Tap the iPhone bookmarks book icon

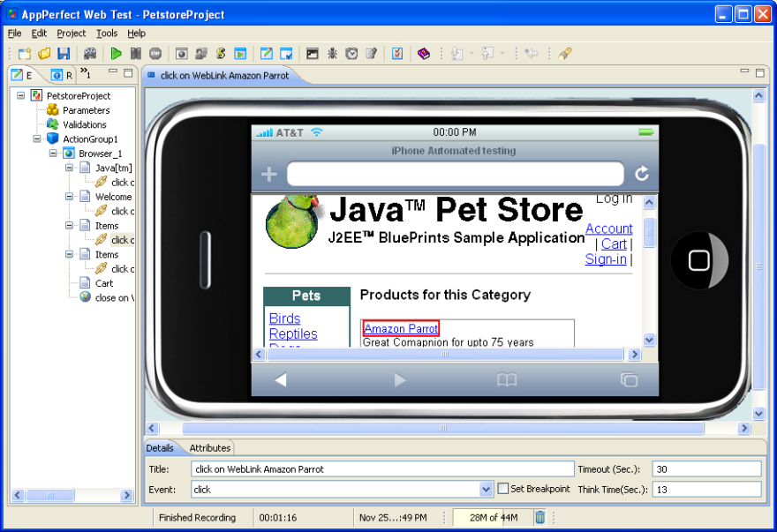[x=507, y=380]
